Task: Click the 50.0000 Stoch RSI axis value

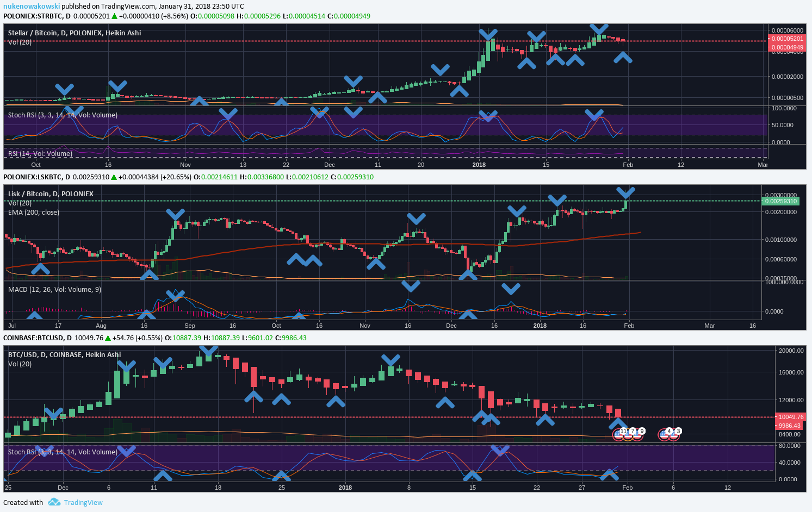Action: (782, 125)
